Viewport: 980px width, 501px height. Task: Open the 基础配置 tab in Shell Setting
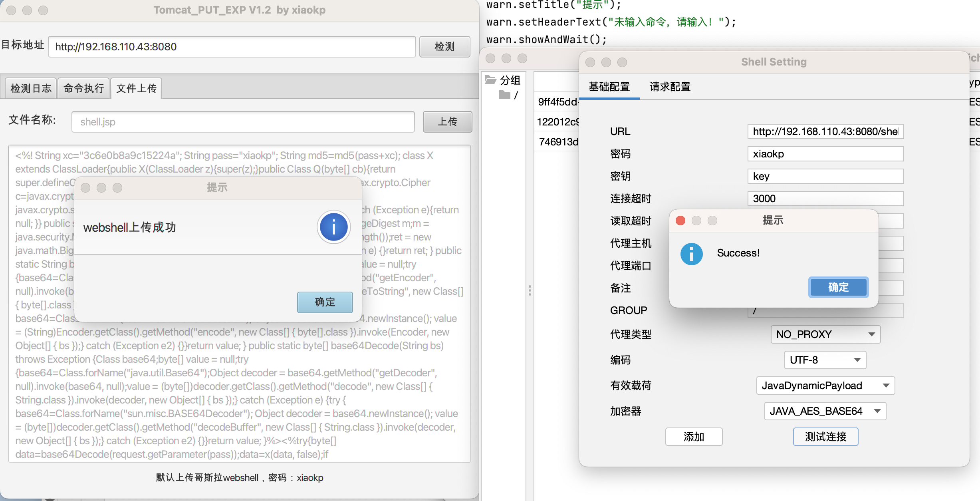609,87
